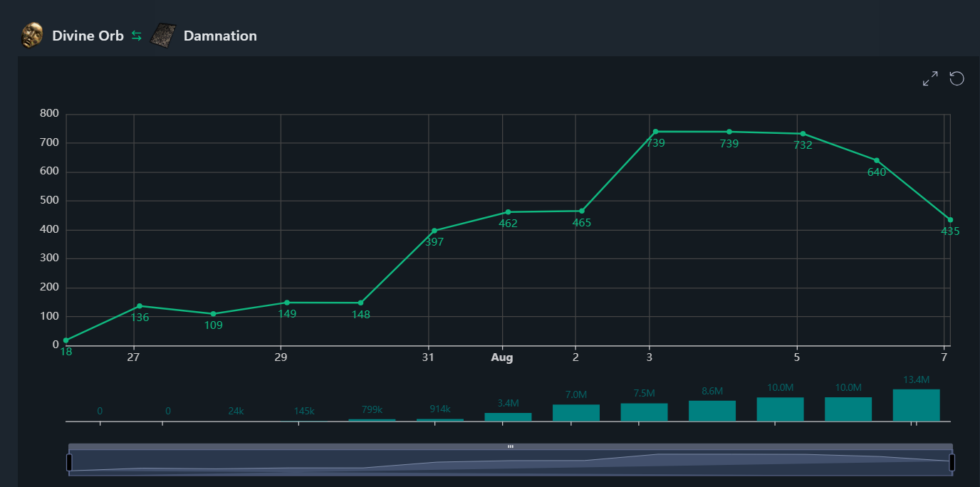Click the Aug x-axis label
The height and width of the screenshot is (487, 980).
(x=502, y=357)
